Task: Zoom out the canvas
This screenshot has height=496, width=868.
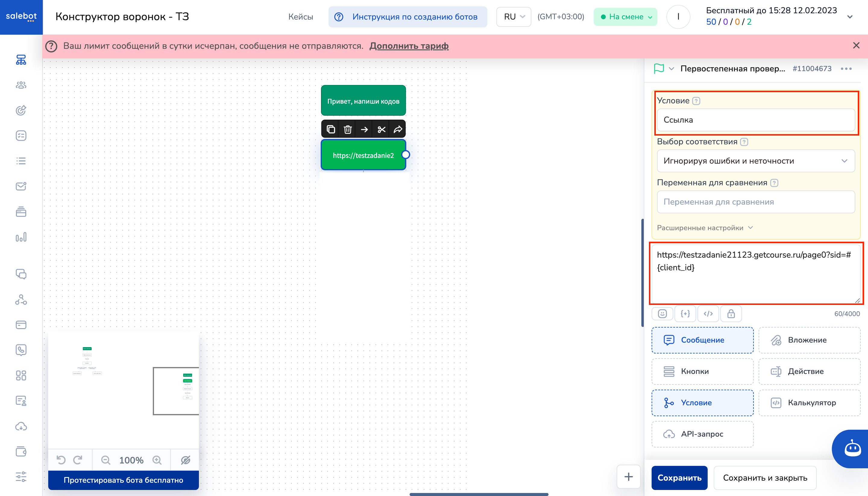Action: pos(105,460)
